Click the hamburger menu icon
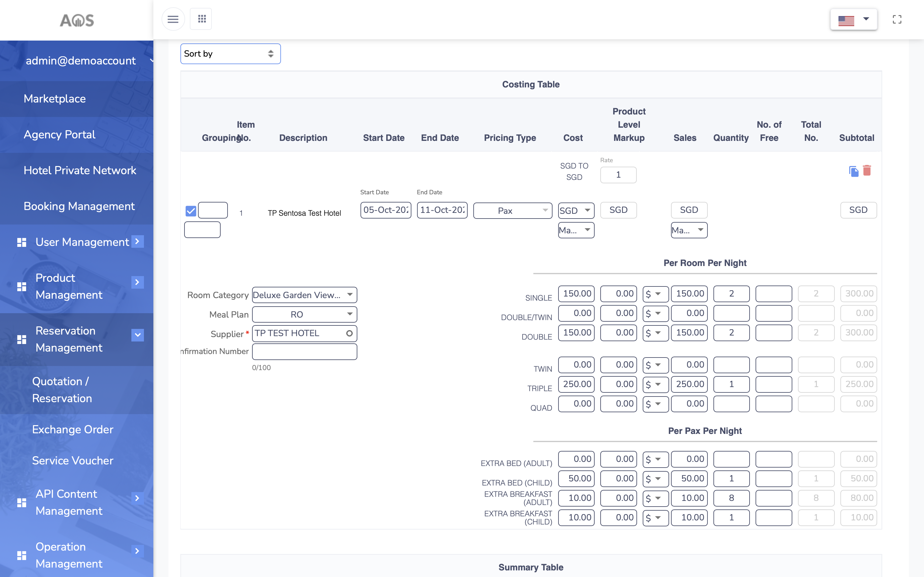The height and width of the screenshot is (577, 924). (x=173, y=19)
